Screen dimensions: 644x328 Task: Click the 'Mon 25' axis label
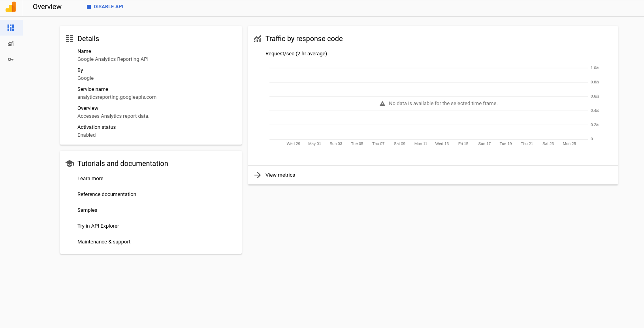[569, 144]
